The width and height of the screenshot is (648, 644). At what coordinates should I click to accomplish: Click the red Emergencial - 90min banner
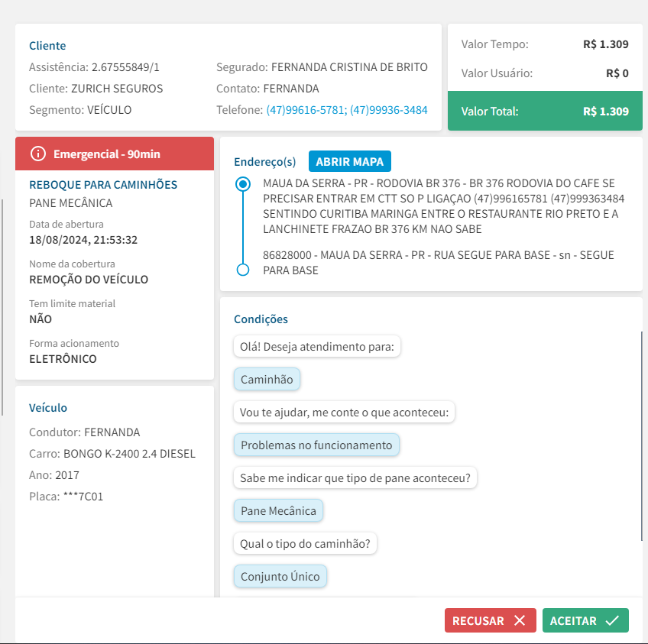coord(115,154)
